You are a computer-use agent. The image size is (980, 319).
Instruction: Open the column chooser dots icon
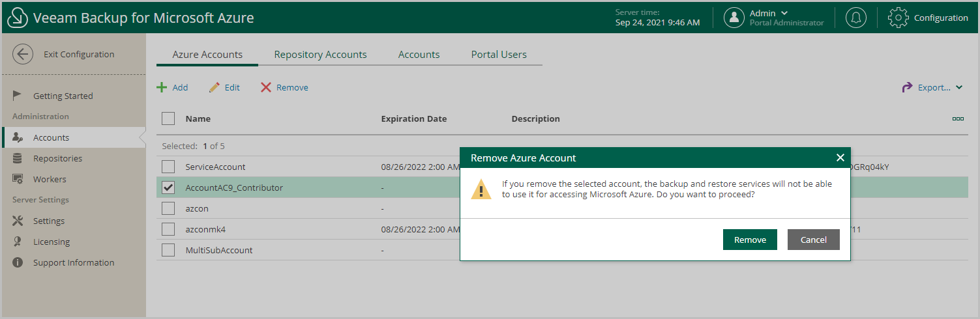click(958, 118)
